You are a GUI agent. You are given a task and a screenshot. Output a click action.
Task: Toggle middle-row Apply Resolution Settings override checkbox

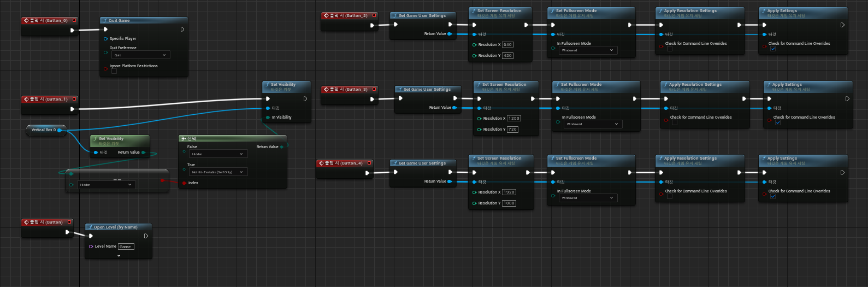click(675, 122)
